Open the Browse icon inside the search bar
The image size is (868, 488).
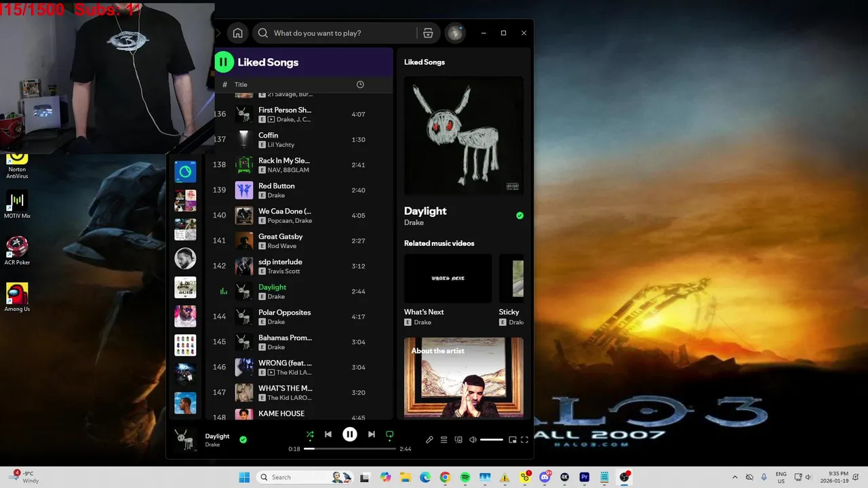click(x=428, y=33)
